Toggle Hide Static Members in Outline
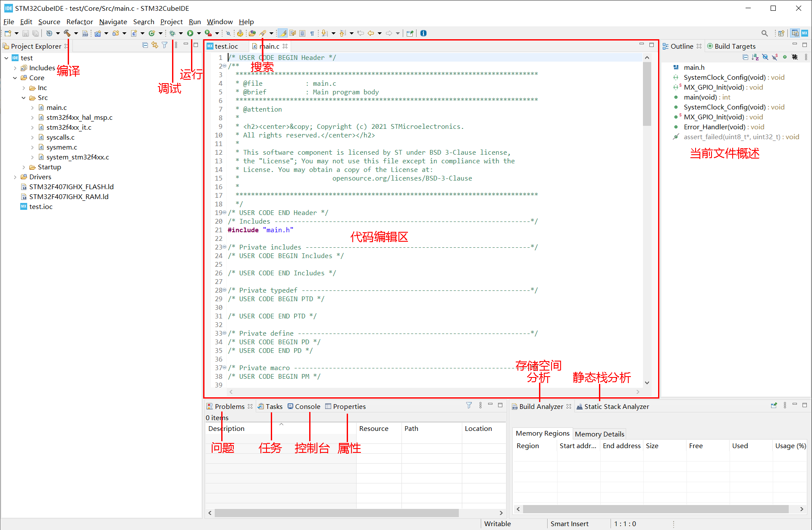812x530 pixels. (x=775, y=57)
